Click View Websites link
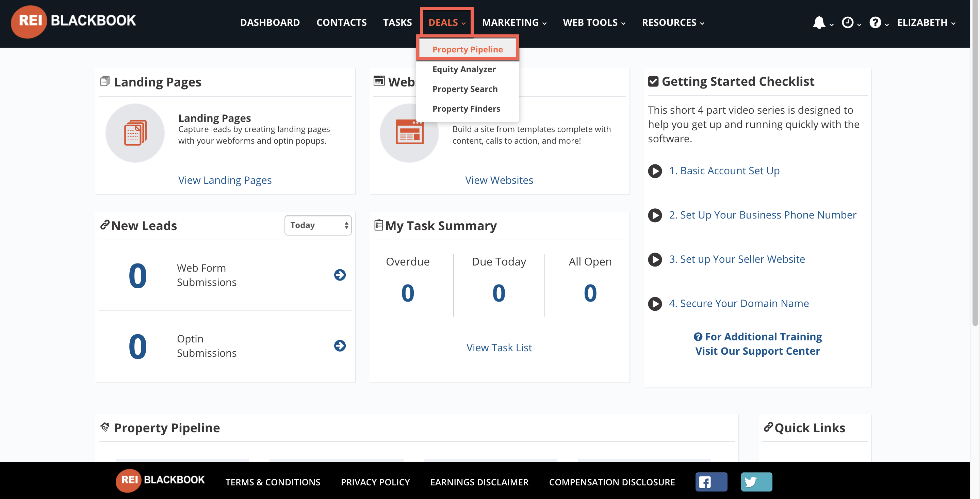 [499, 180]
